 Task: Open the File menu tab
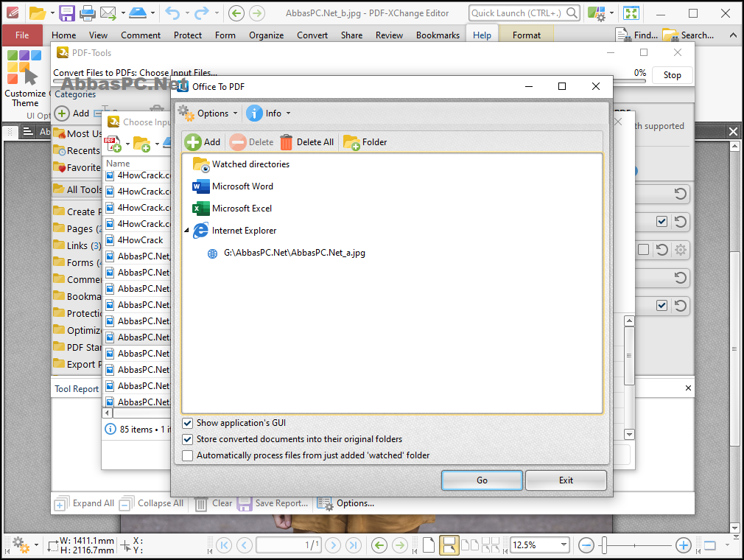pyautogui.click(x=22, y=35)
